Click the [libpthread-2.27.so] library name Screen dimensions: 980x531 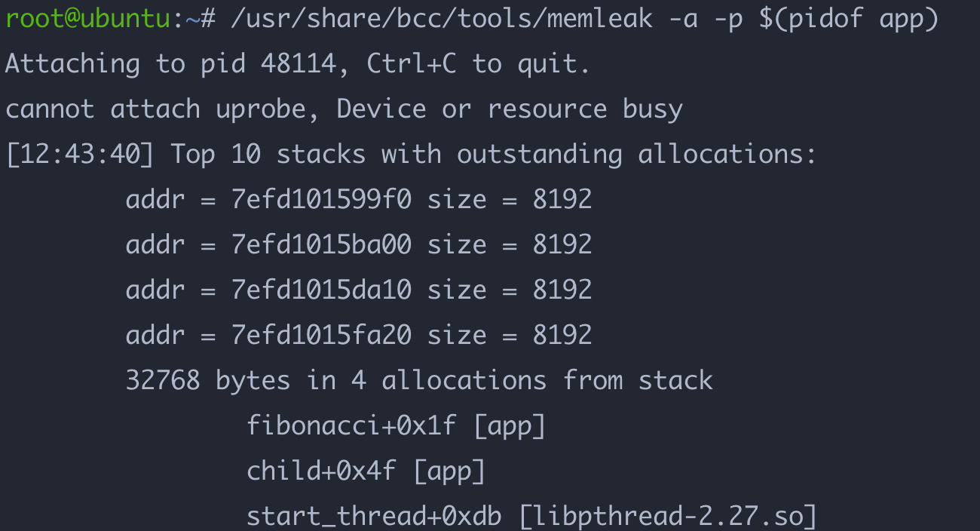pyautogui.click(x=668, y=517)
